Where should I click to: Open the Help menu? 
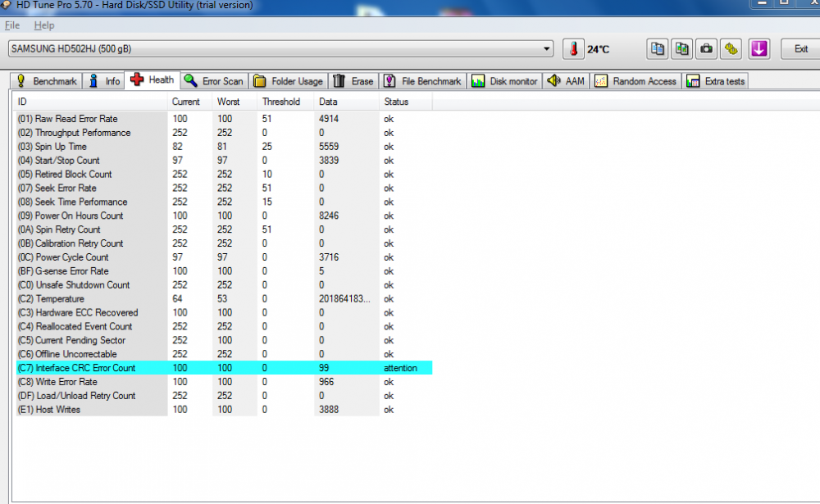coord(43,25)
